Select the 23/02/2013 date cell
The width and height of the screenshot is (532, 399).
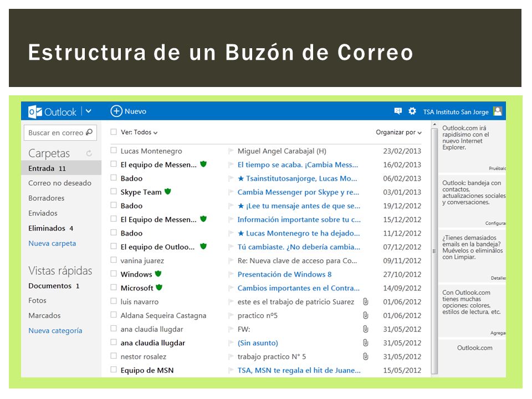(x=402, y=151)
